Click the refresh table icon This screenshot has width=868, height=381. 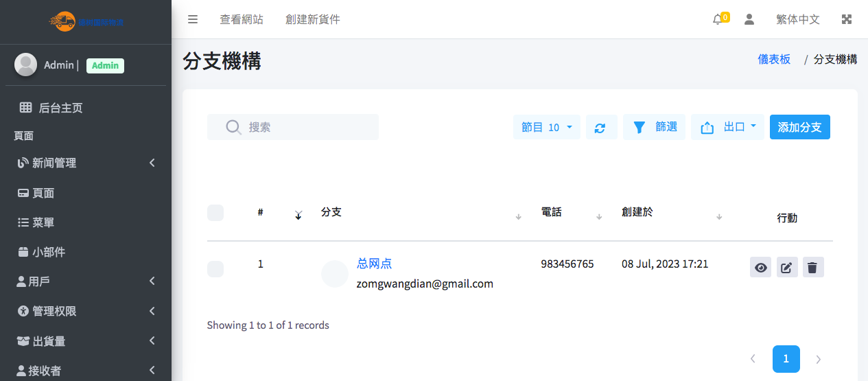[600, 128]
